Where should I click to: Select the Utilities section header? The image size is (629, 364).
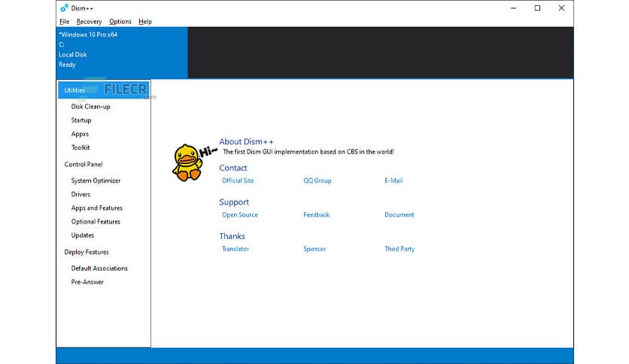pos(104,90)
